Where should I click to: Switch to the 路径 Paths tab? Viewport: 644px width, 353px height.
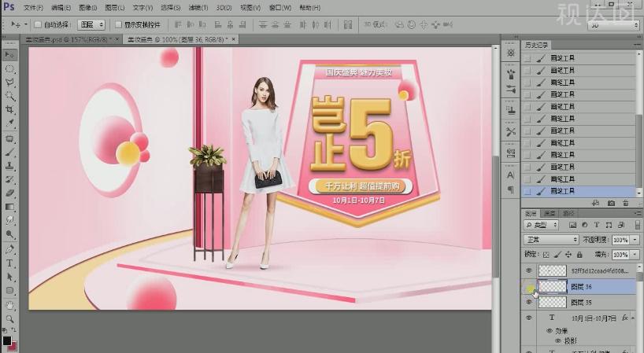click(568, 213)
